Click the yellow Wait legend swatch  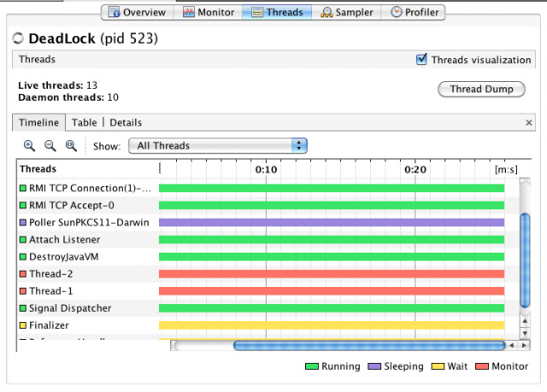point(438,366)
